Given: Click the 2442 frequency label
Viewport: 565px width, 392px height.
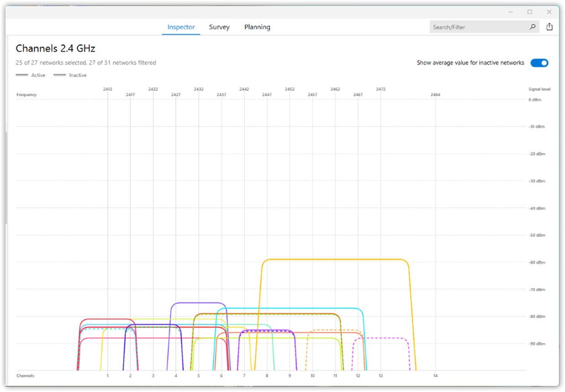Looking at the screenshot, I should coord(244,89).
